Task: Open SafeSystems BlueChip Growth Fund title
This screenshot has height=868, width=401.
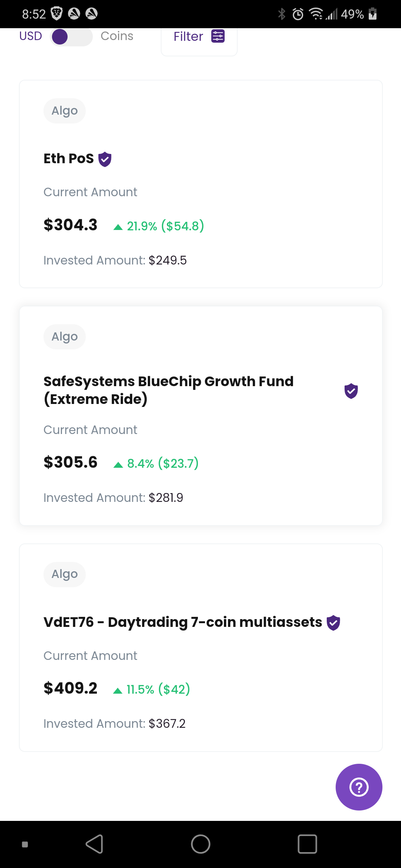Action: click(169, 390)
